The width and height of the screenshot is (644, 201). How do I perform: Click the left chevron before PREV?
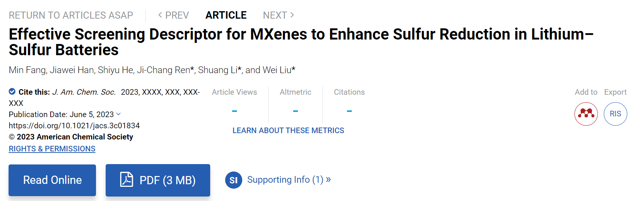tap(160, 15)
